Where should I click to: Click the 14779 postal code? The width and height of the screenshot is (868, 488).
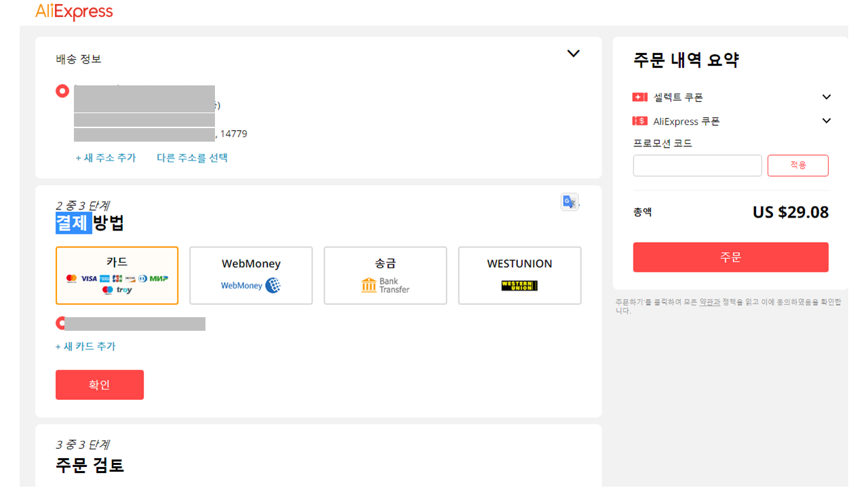tap(234, 134)
